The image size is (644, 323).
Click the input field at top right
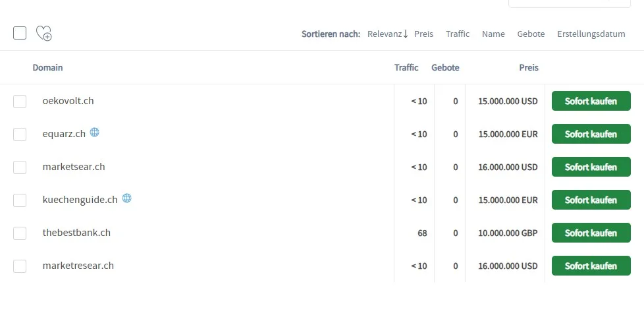[569, 3]
